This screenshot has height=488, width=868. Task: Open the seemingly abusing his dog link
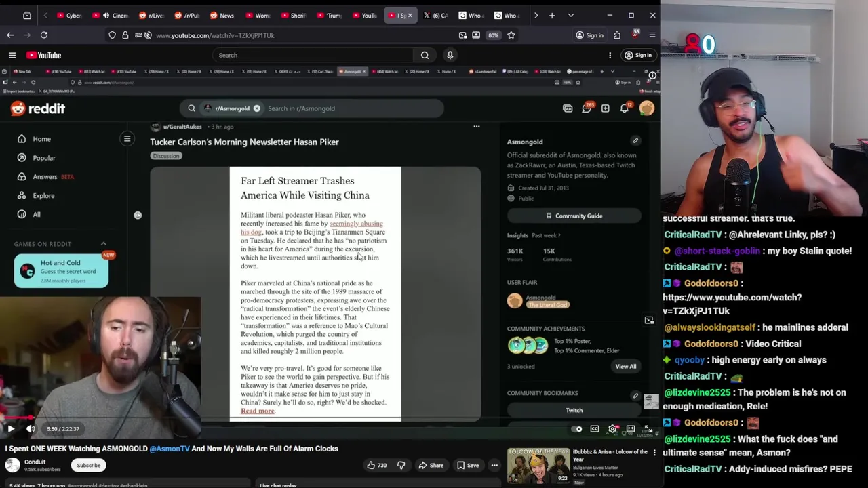(x=312, y=228)
